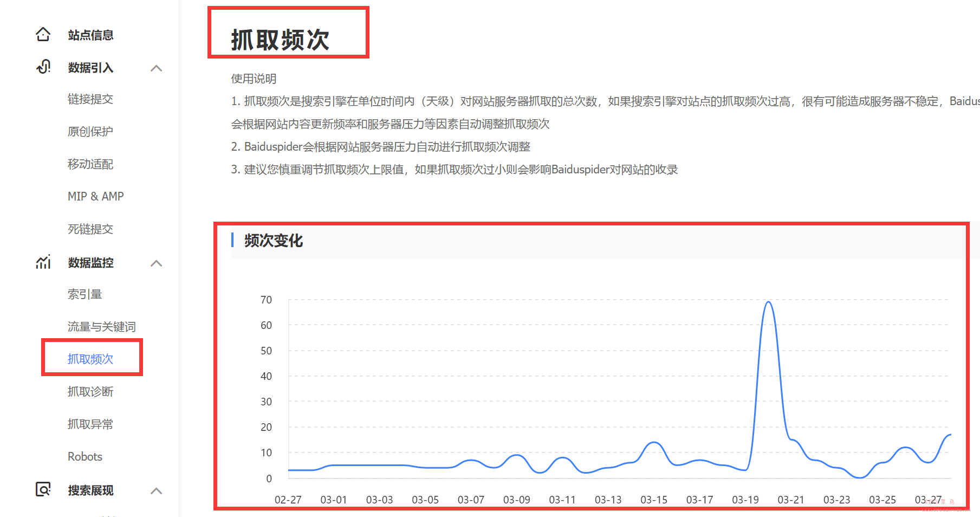Viewport: 980px width, 517px height.
Task: Open 站点信息 in the sidebar
Action: pyautogui.click(x=90, y=35)
